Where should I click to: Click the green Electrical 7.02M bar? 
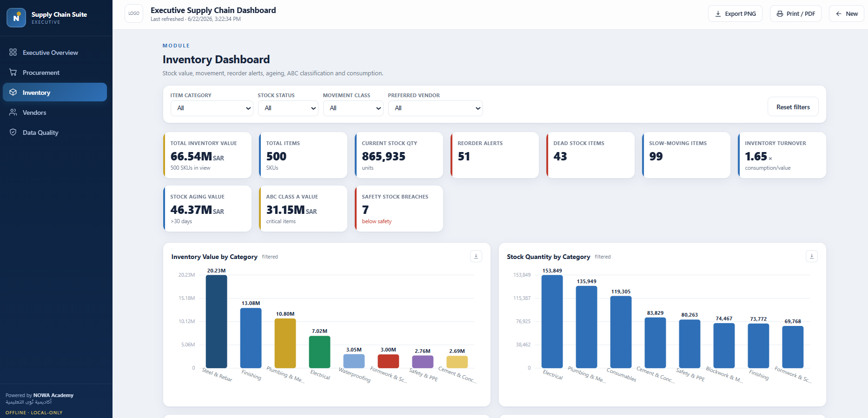[320, 352]
